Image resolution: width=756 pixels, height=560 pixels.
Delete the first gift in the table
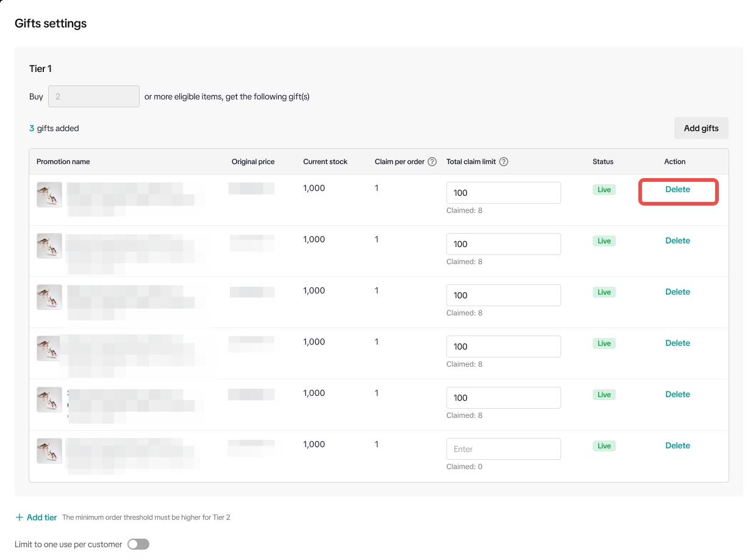(677, 190)
